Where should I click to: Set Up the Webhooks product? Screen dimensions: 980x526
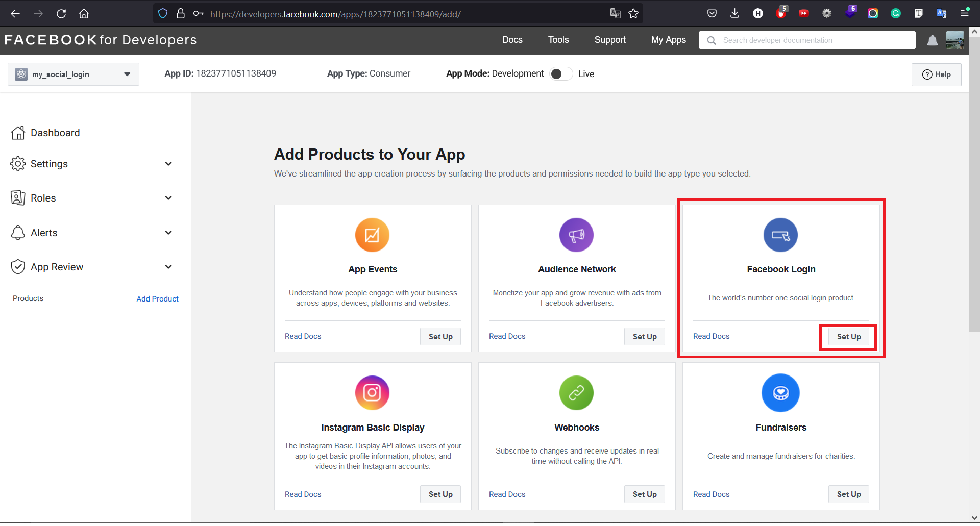[645, 494]
